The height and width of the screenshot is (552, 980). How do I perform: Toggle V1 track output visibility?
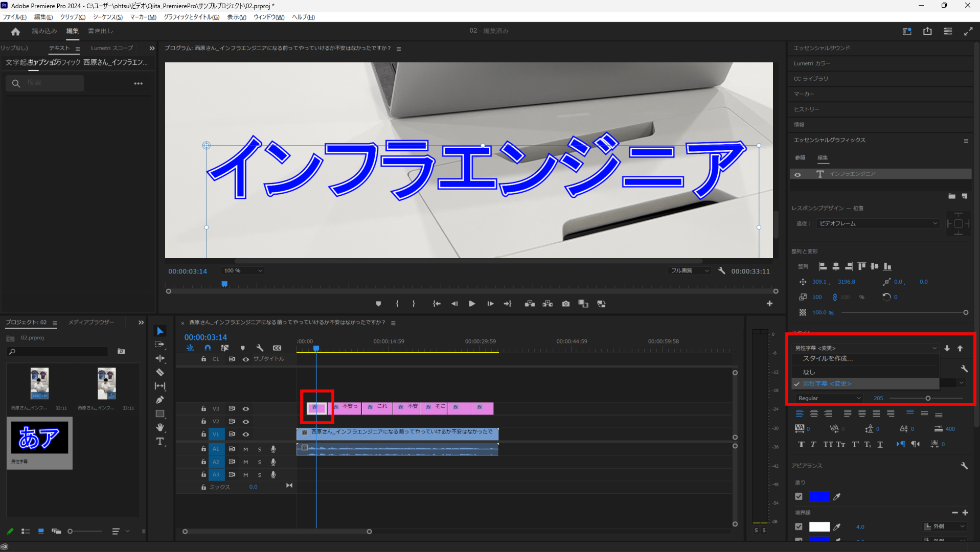pos(246,434)
